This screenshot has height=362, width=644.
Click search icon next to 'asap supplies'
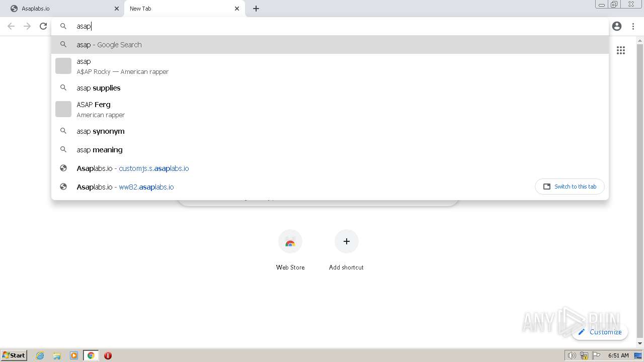[63, 87]
